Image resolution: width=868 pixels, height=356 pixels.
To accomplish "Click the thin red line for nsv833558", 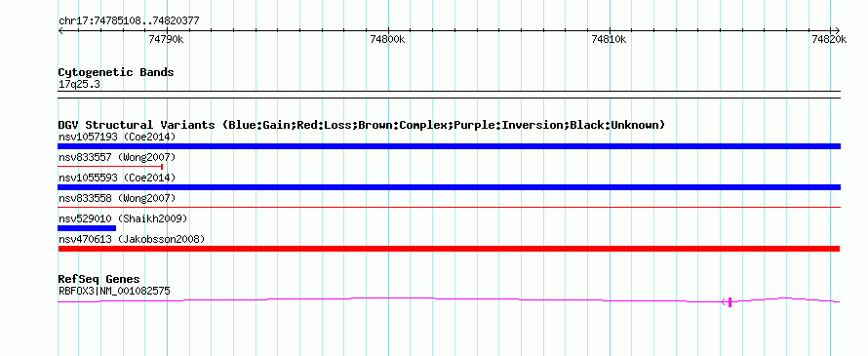I will 449,207.
